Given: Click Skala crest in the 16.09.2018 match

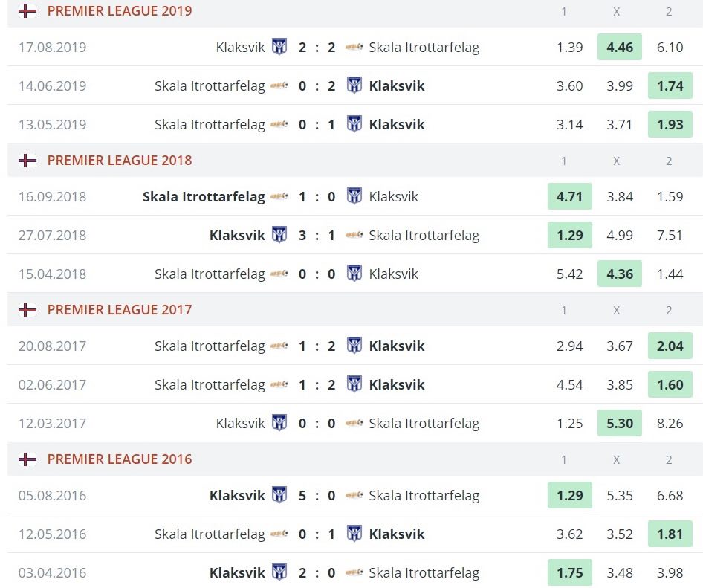Looking at the screenshot, I should pyautogui.click(x=279, y=197).
